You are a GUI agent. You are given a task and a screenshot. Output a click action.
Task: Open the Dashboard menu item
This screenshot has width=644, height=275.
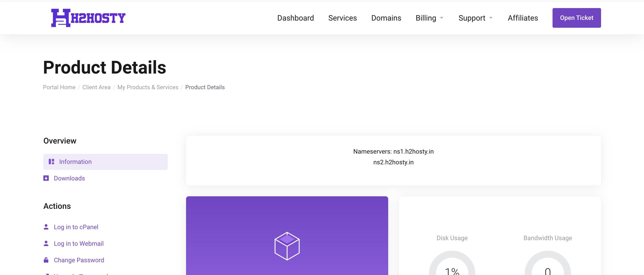tap(295, 18)
